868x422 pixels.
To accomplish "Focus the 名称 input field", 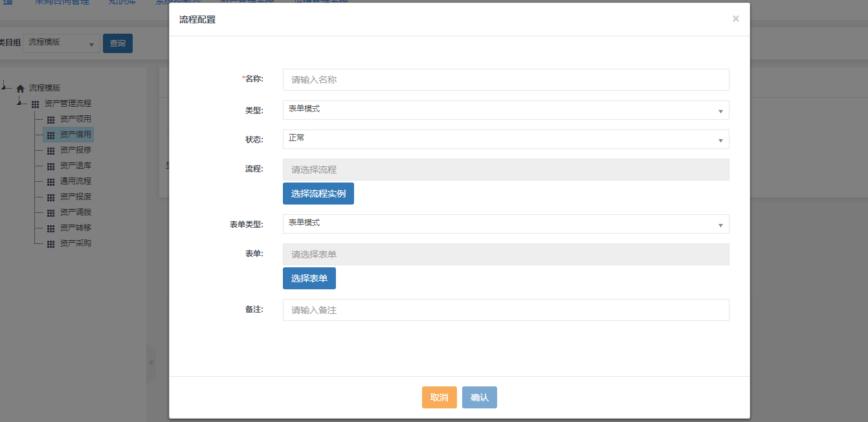I will pyautogui.click(x=506, y=80).
